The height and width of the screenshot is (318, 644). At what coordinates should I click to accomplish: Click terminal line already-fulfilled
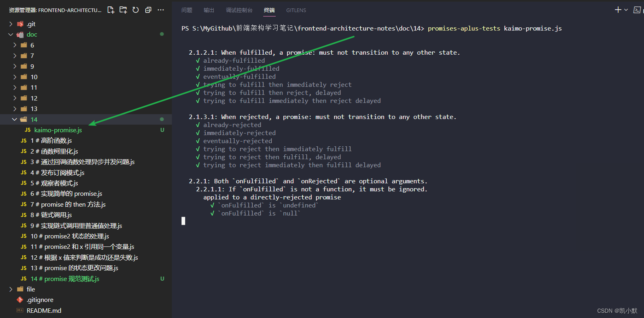point(234,61)
